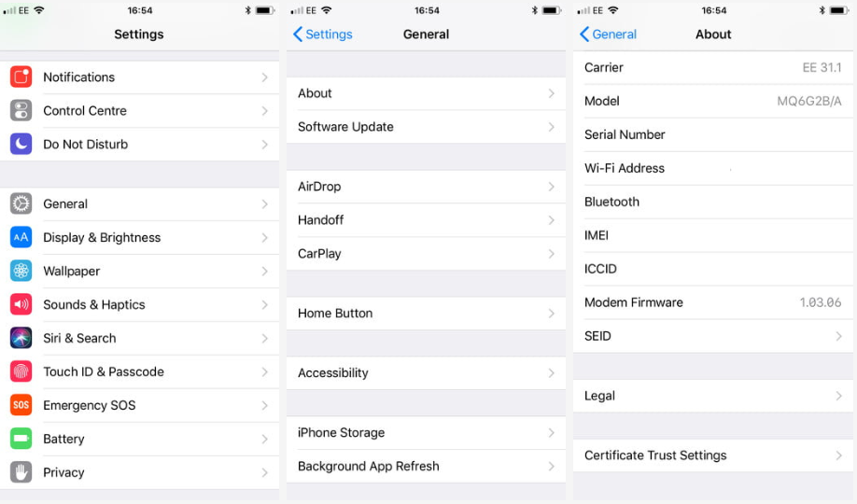Tap the Sounds & Haptics speaker icon
Screen dimensions: 857x504
coord(21,304)
